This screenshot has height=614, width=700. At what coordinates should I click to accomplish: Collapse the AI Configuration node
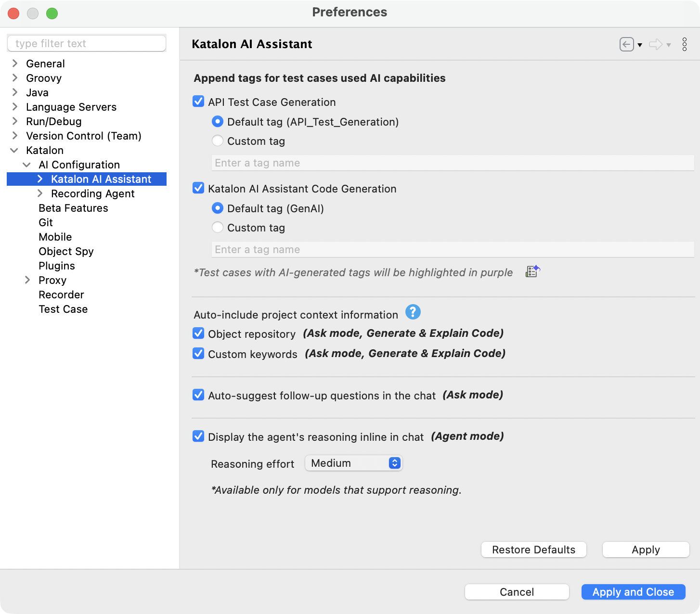27,165
